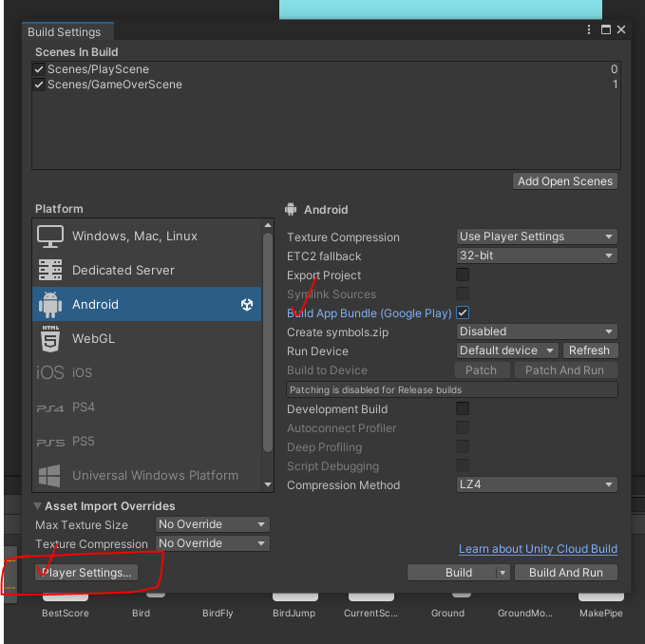Select the WebGL HTML5 icon

50,338
